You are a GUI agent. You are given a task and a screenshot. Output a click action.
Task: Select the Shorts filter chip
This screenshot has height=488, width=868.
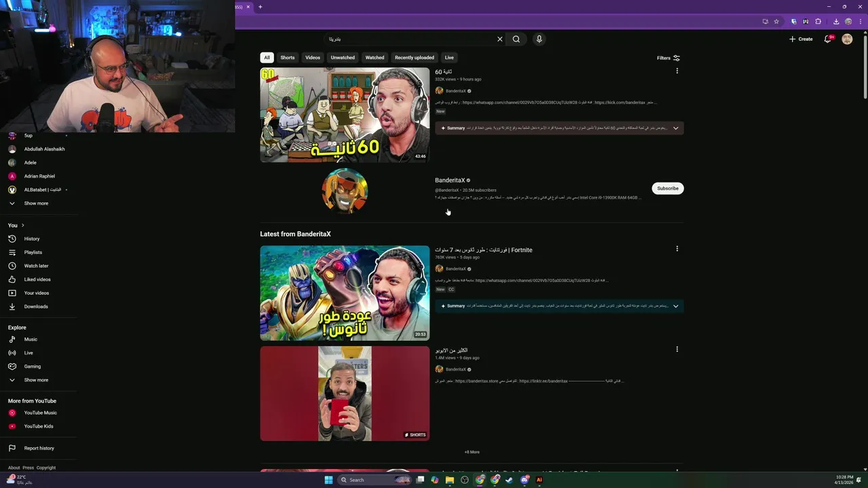point(288,58)
